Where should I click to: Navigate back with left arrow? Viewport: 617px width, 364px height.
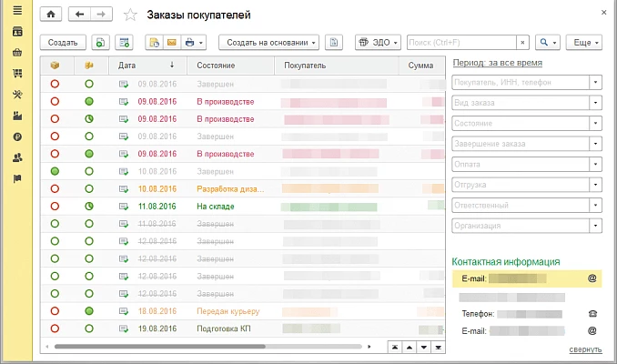tap(79, 15)
